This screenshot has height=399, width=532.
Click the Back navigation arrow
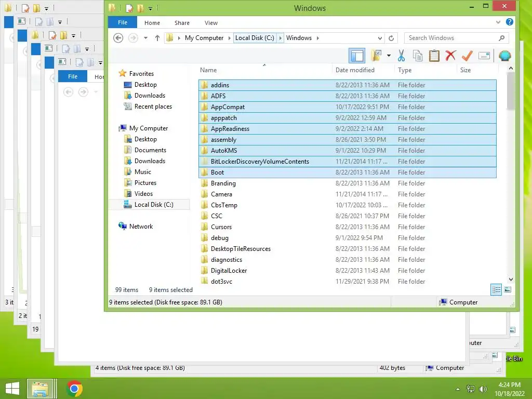[x=118, y=37]
